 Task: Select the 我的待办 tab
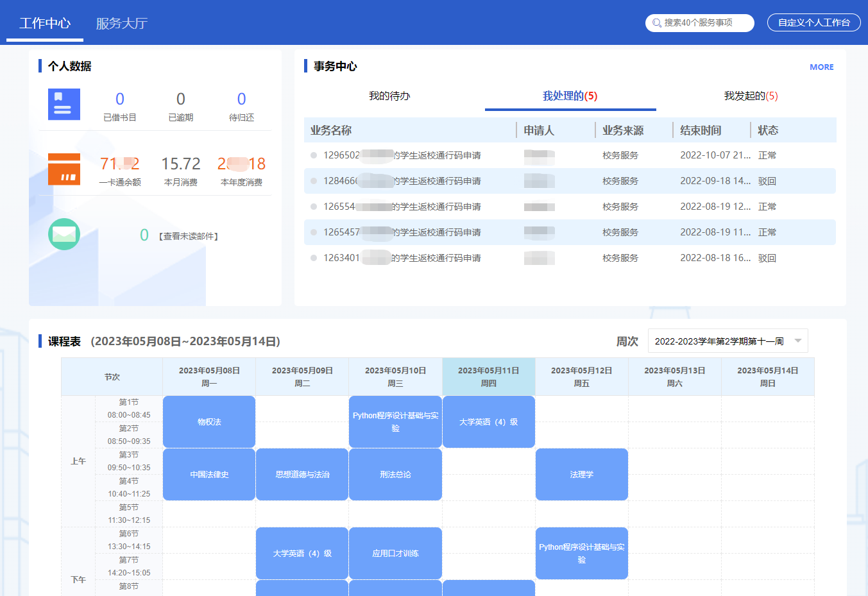point(389,96)
